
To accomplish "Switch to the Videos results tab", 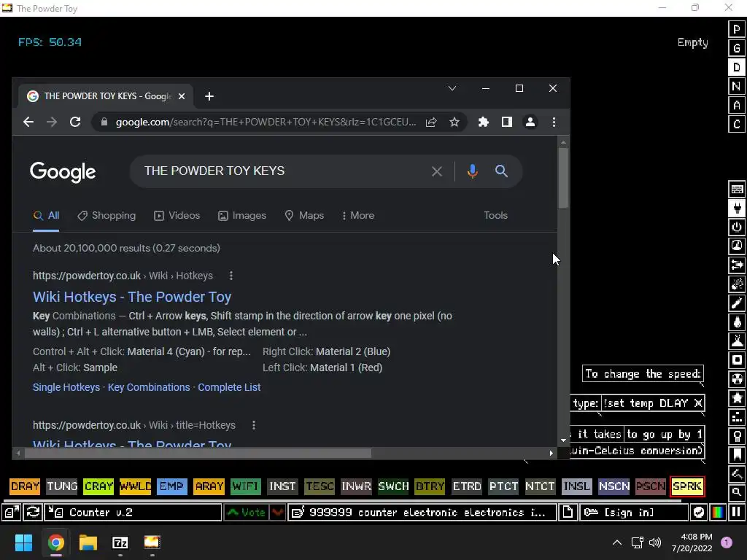I will coord(177,216).
